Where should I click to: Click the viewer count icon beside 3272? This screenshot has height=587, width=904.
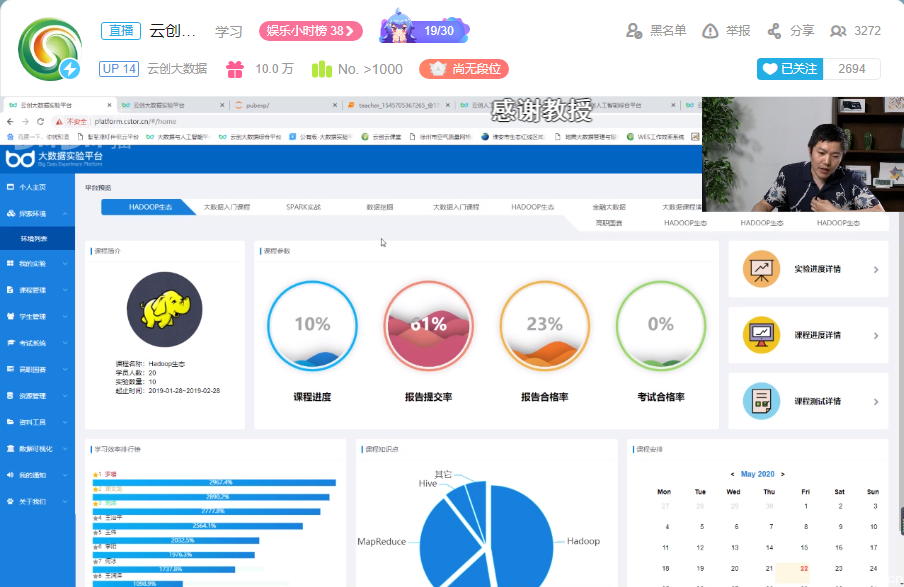(x=838, y=31)
